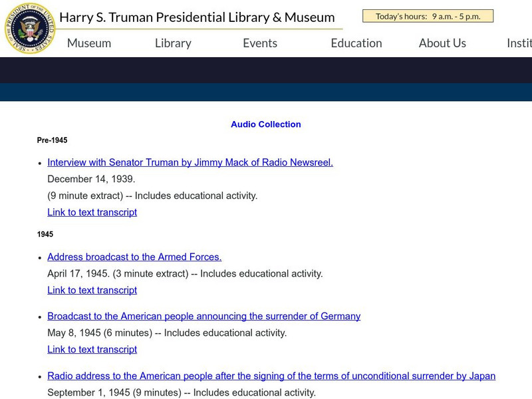Open the transcript of the 1939 interview
The image size is (532, 399).
(x=91, y=212)
